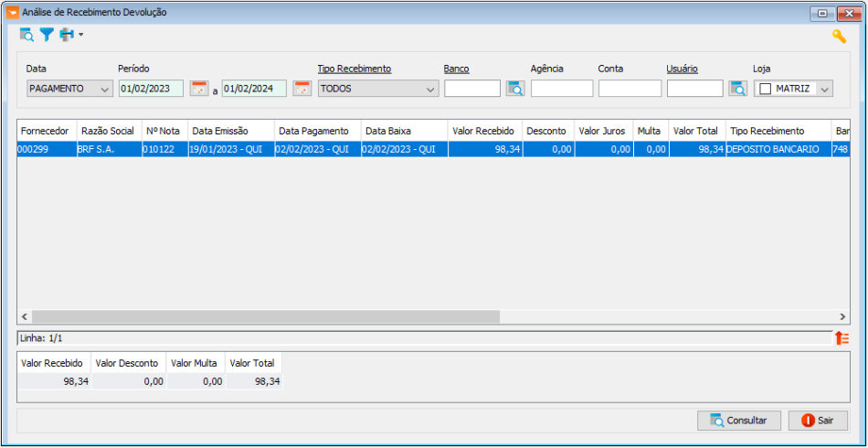Expand the Data dropdown showing PAGAMENTO

click(105, 89)
